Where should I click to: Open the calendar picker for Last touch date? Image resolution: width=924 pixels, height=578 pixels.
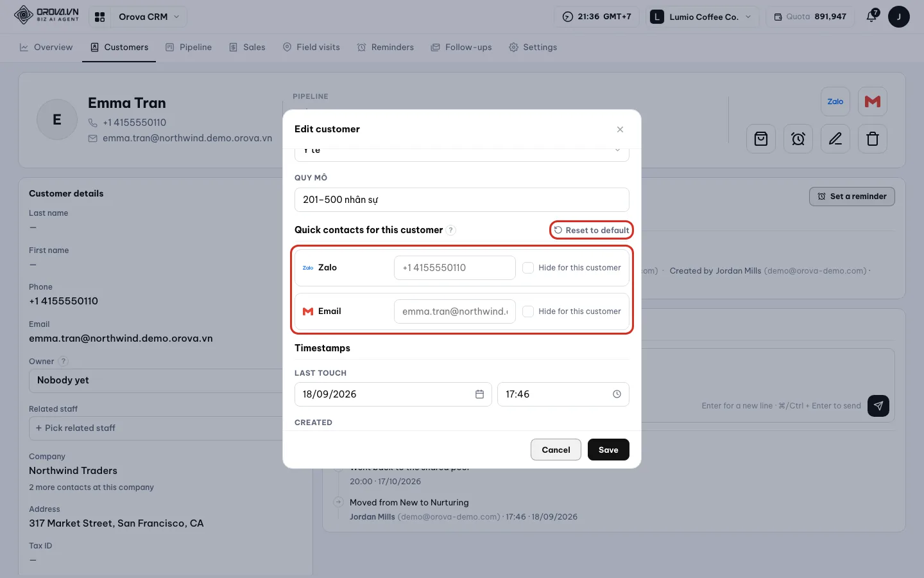(479, 394)
